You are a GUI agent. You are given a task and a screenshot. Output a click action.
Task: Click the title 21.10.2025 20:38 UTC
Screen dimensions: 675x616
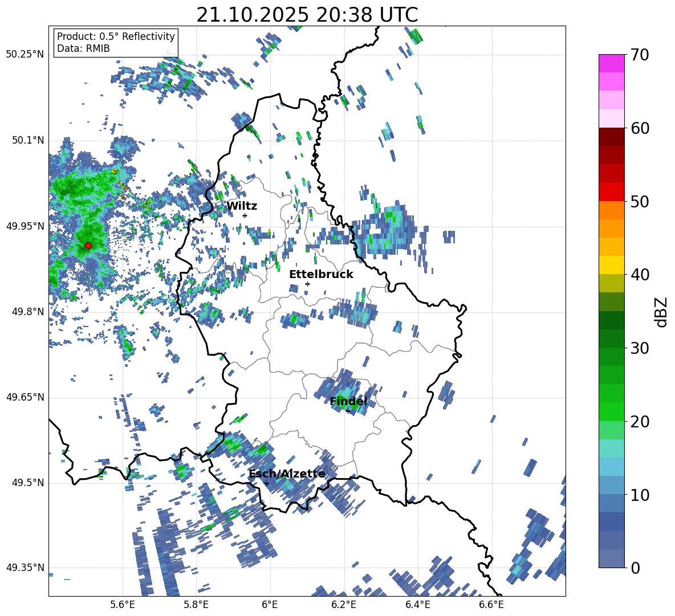(x=307, y=15)
